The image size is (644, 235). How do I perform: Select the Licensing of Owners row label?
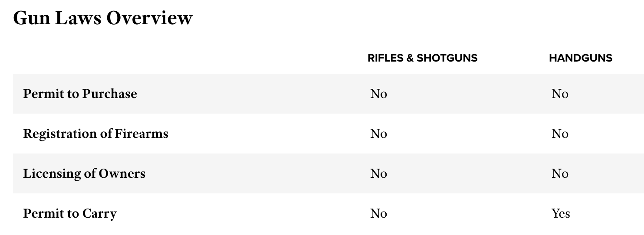(84, 173)
